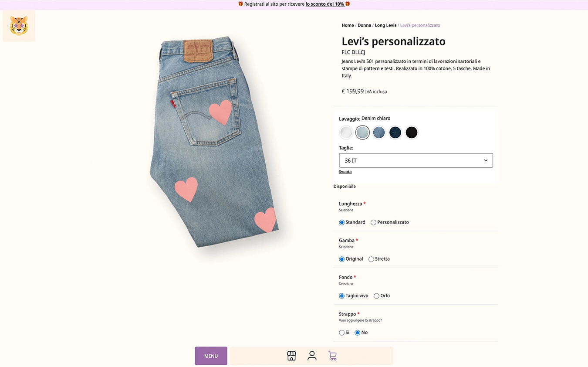Screen dimensions: 588x367
Task: Open the user account icon
Action: [x=312, y=356]
